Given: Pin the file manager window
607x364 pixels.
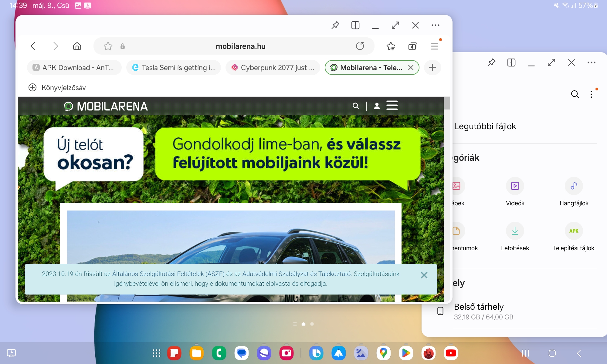Looking at the screenshot, I should (491, 62).
